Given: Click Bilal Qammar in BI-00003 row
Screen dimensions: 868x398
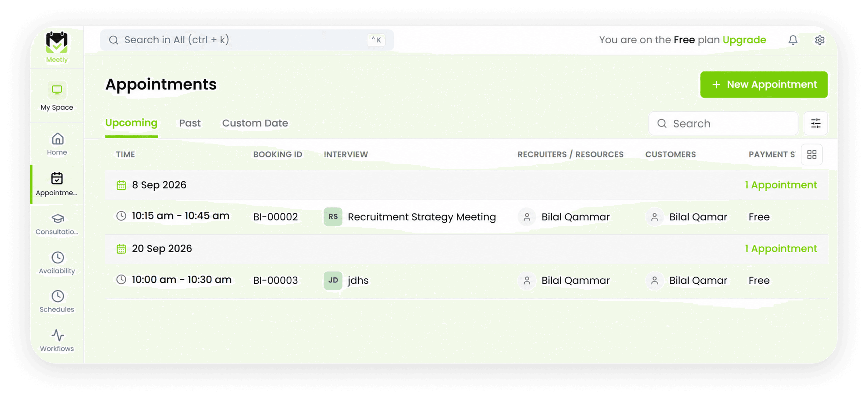Looking at the screenshot, I should (x=576, y=280).
